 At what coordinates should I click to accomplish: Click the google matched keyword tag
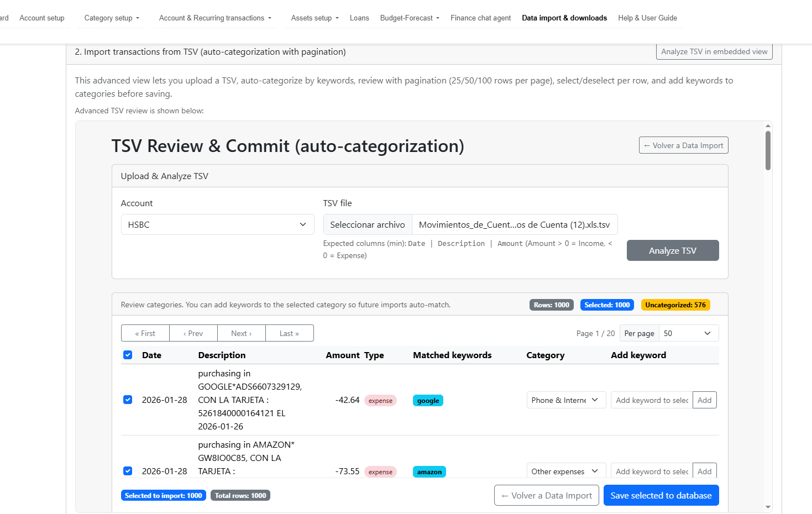[x=428, y=401]
